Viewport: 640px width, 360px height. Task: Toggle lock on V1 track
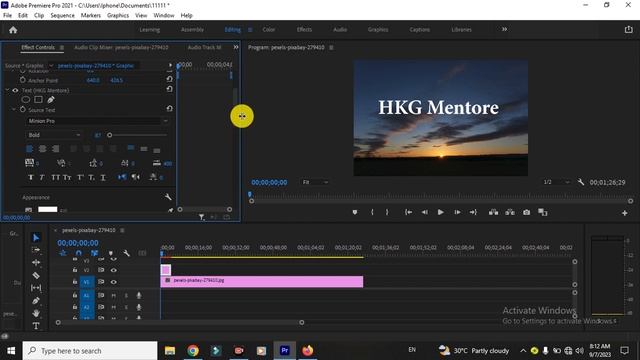(x=75, y=282)
